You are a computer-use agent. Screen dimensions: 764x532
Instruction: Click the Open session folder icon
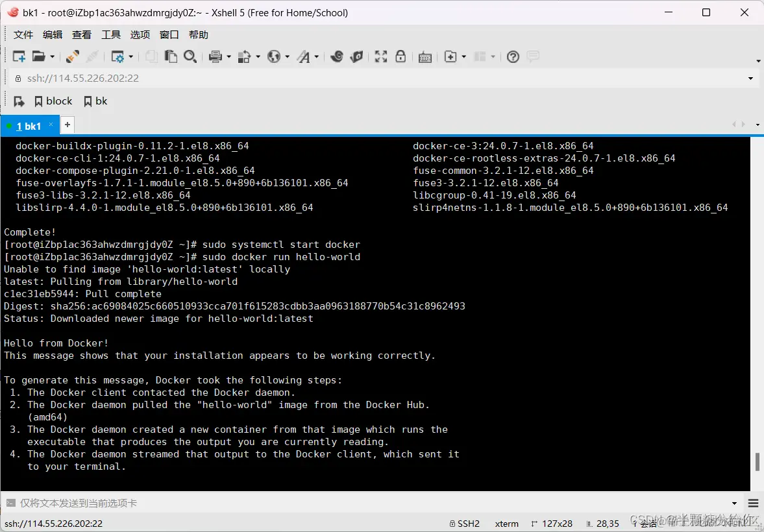click(x=38, y=56)
